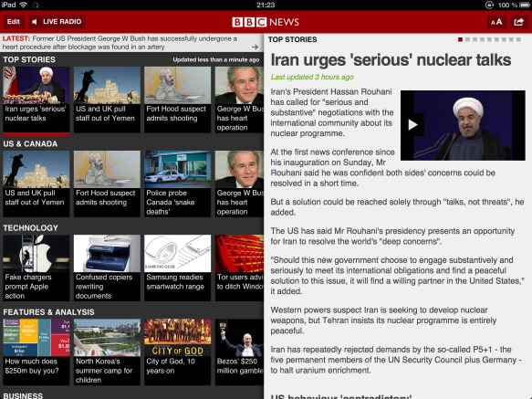This screenshot has height=399, width=532.
Task: Open Top Stories 'Fort Hood suspect' card
Action: (177, 100)
